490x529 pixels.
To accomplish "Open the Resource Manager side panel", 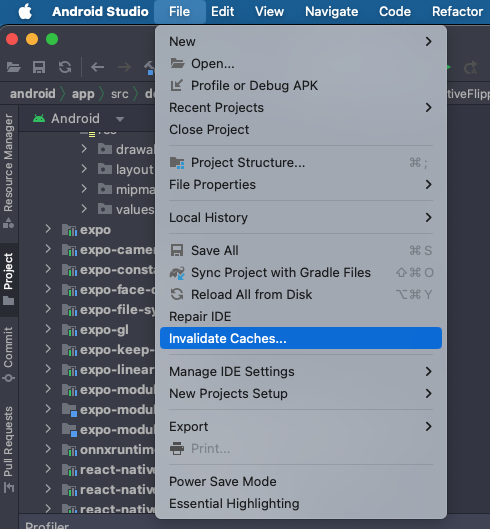I will 8,171.
